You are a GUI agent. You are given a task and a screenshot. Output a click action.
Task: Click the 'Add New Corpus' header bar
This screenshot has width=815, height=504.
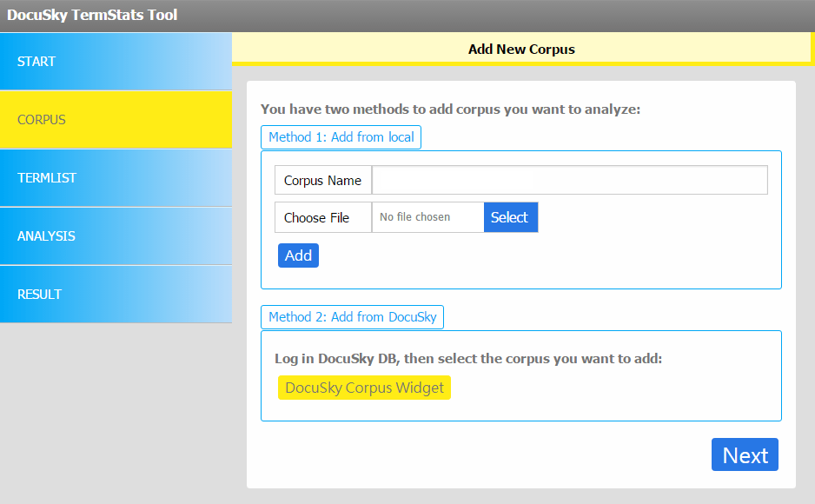click(521, 49)
